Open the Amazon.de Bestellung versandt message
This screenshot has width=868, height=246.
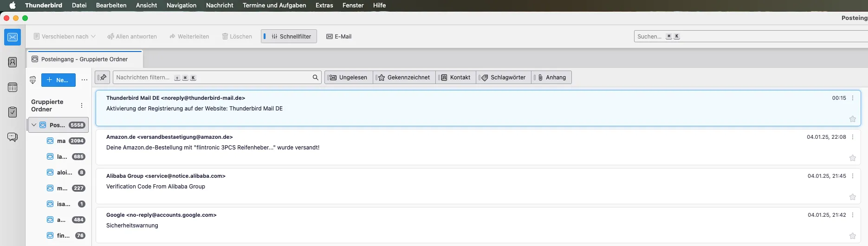click(478, 147)
